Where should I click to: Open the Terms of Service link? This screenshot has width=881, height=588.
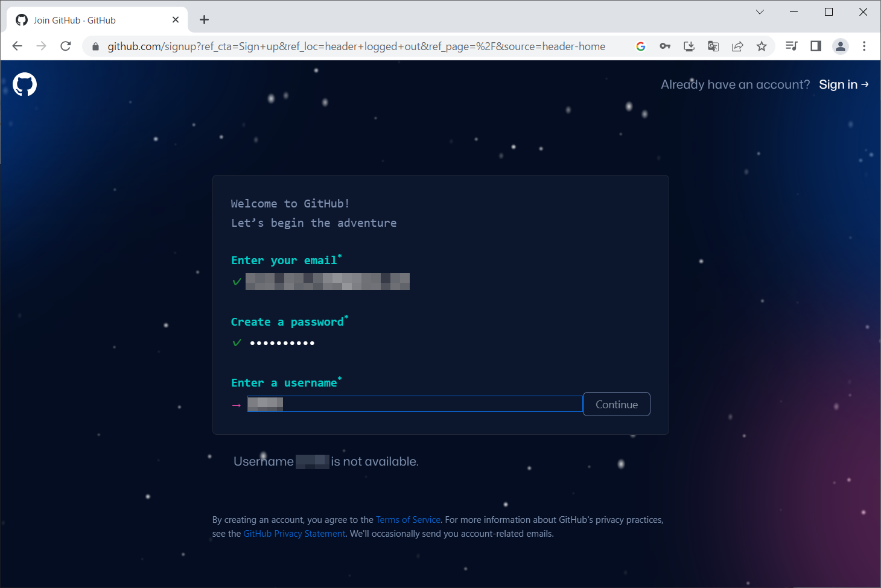[408, 520]
